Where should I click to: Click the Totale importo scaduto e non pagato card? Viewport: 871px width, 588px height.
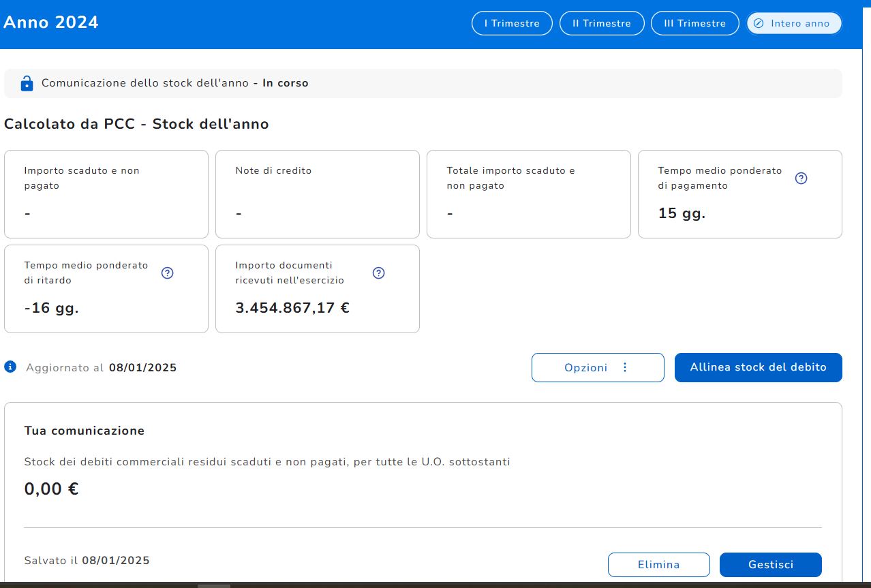pos(529,194)
